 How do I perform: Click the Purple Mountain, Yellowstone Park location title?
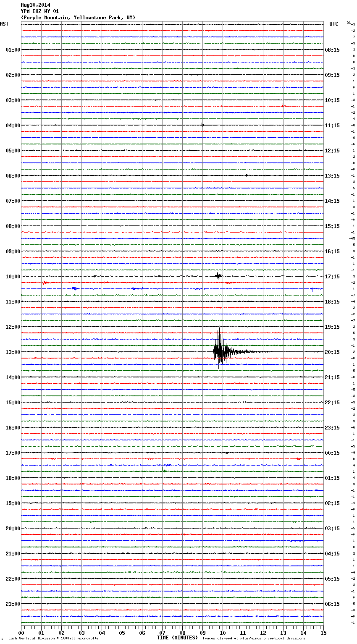(x=78, y=18)
